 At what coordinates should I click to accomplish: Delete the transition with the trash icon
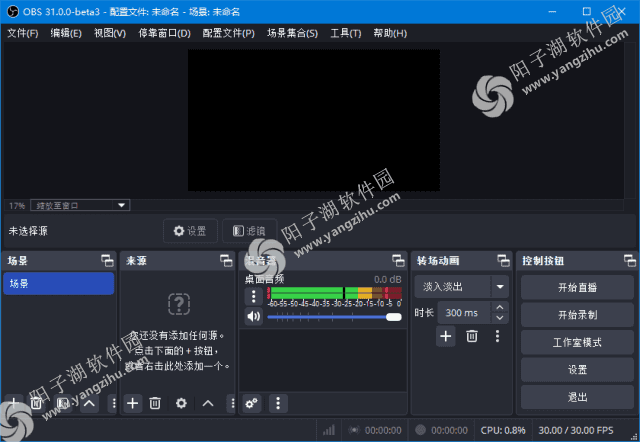tap(472, 336)
